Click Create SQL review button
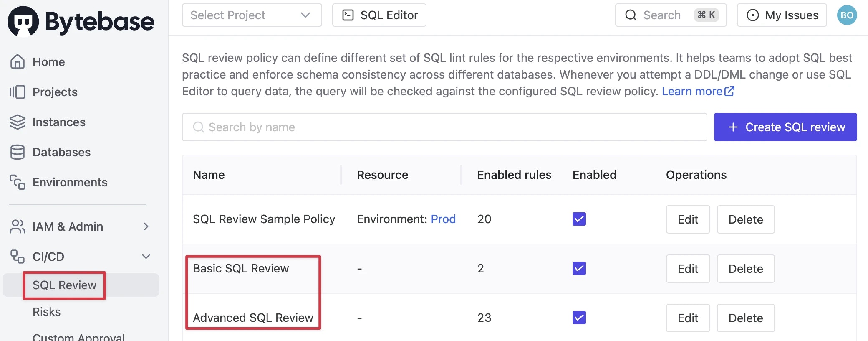The width and height of the screenshot is (868, 341). point(785,127)
